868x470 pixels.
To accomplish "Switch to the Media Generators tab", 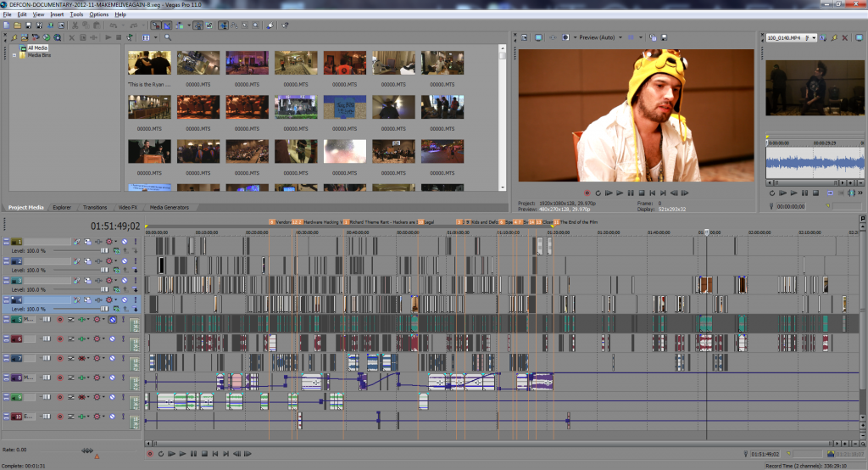I will click(x=170, y=207).
